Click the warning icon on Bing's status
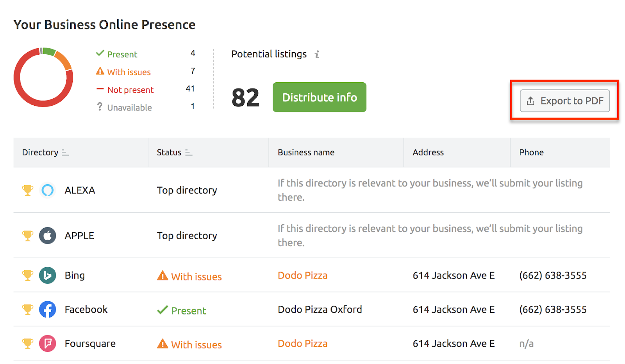 pos(162,276)
